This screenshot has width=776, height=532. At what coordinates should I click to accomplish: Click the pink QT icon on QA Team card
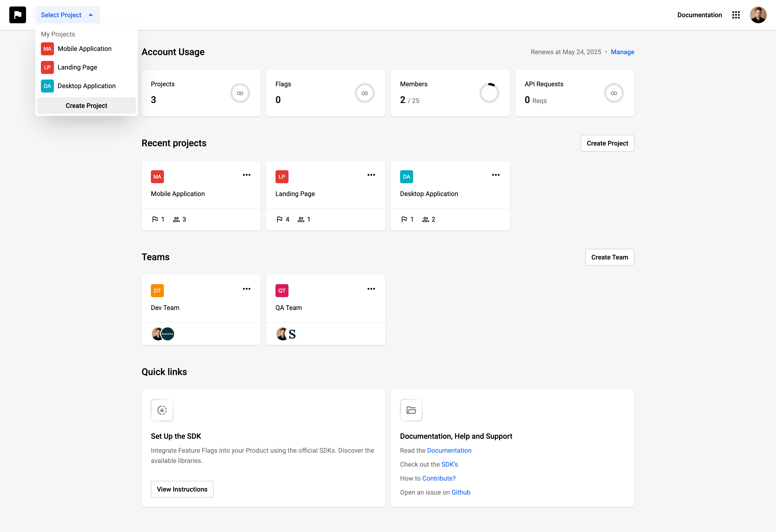click(x=282, y=290)
